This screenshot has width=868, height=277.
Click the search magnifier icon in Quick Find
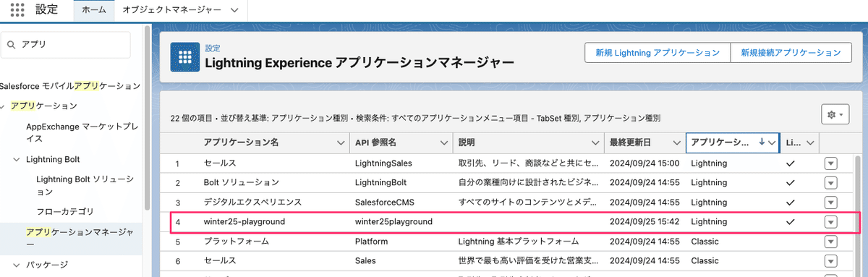click(x=11, y=45)
